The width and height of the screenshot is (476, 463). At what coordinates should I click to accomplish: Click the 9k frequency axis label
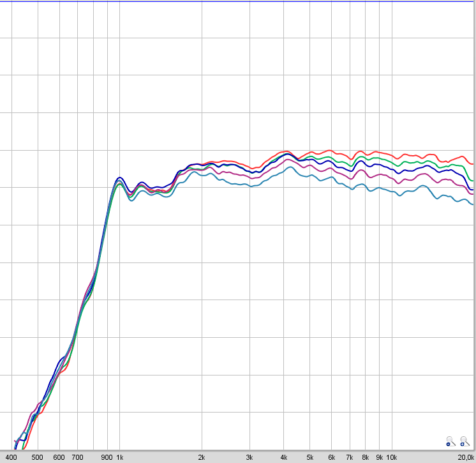click(x=380, y=457)
